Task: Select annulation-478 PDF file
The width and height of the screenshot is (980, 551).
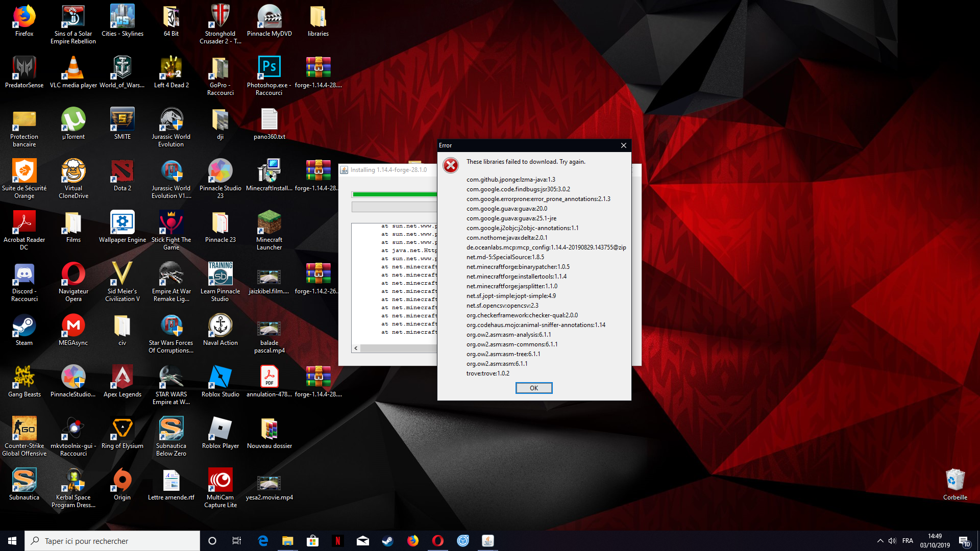Action: pyautogui.click(x=269, y=382)
